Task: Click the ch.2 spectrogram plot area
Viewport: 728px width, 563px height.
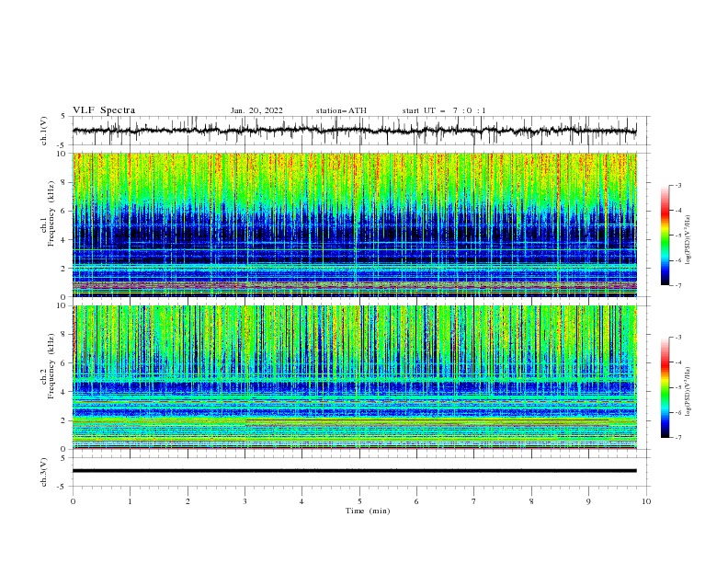Action: pyautogui.click(x=355, y=377)
